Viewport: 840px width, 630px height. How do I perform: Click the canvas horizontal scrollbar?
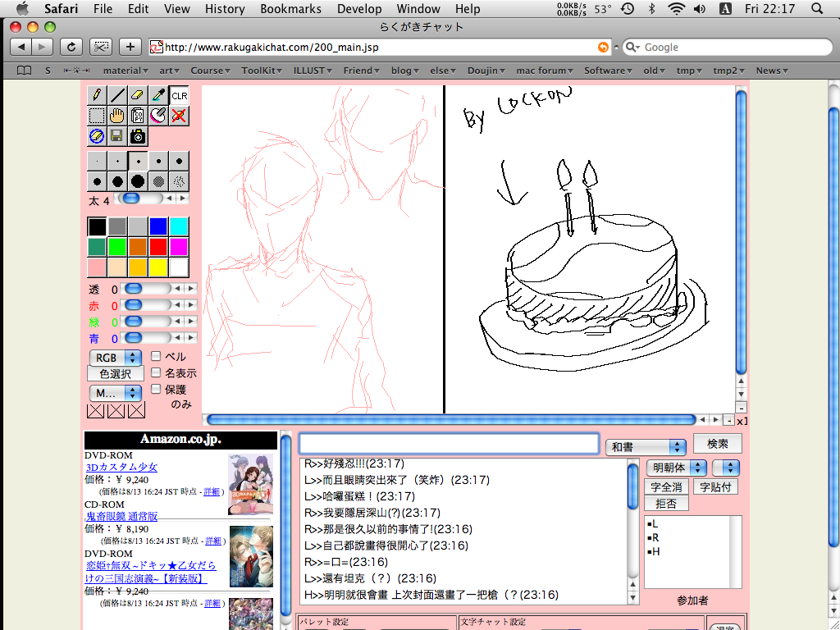(451, 420)
